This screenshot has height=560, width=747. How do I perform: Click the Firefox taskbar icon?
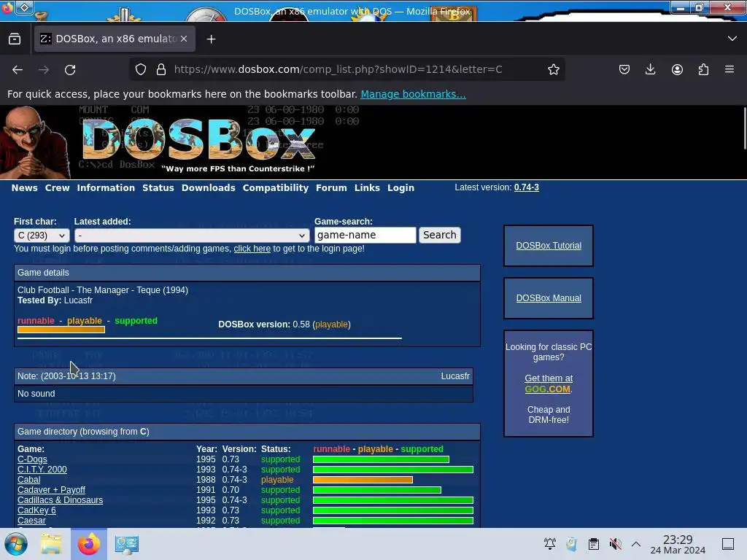(89, 544)
